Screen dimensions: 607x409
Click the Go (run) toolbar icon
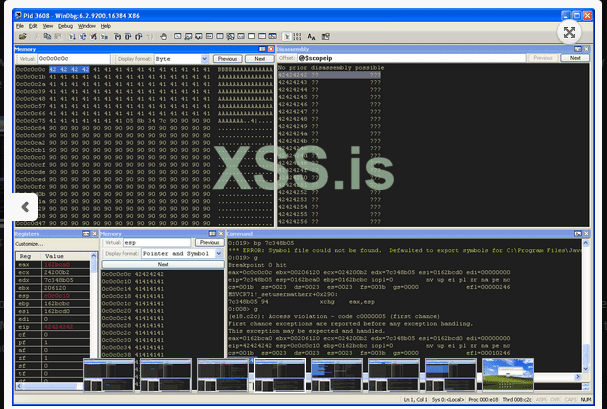click(72, 36)
